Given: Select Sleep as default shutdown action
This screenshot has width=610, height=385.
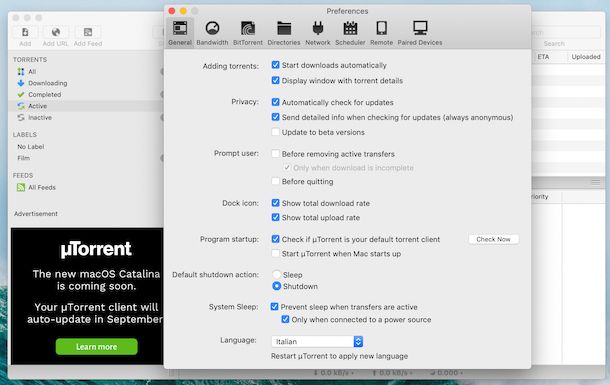Looking at the screenshot, I should pos(276,275).
